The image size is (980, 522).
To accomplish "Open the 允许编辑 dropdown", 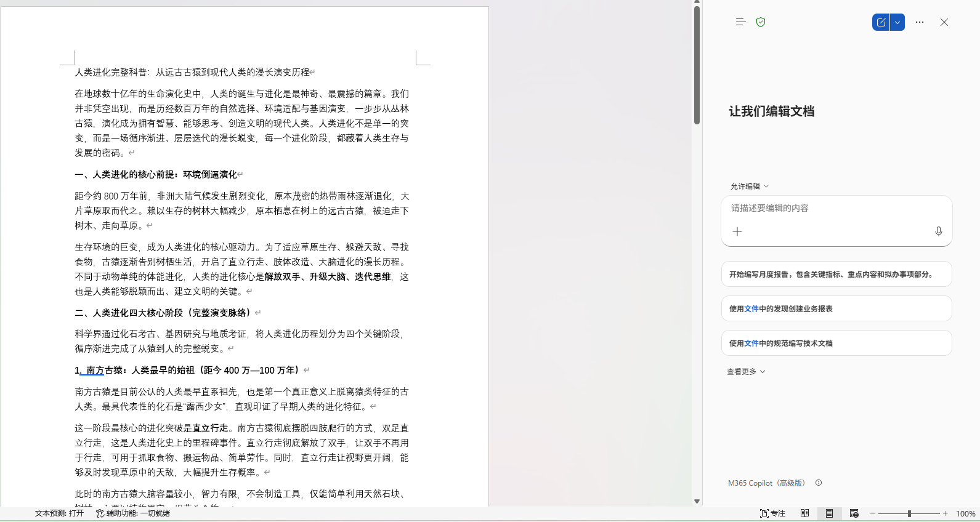I will point(750,186).
